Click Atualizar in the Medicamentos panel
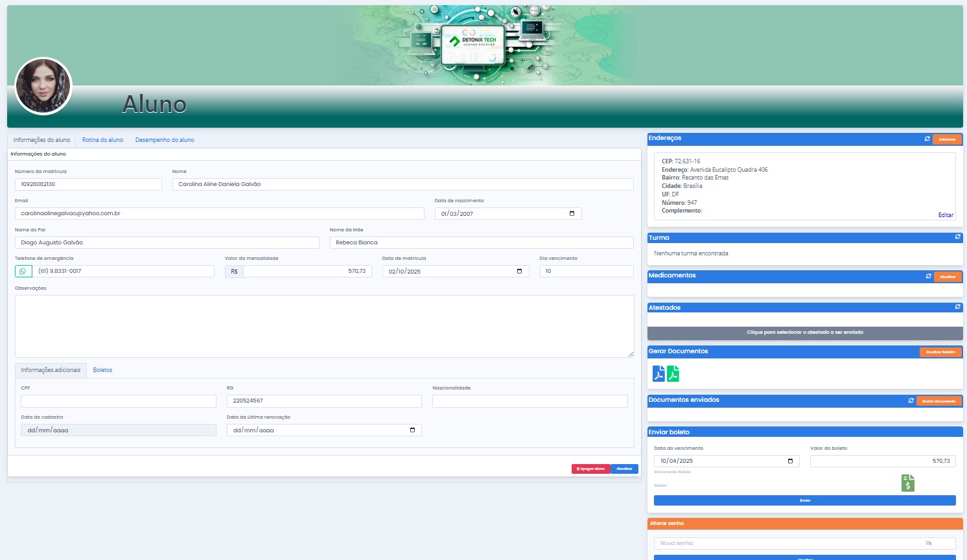The width and height of the screenshot is (967, 560). [948, 277]
